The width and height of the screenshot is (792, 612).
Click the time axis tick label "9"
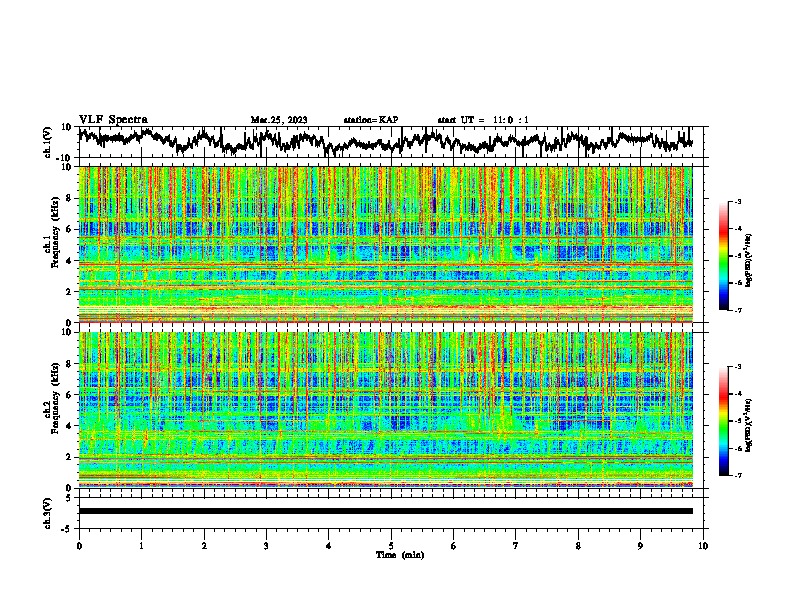click(640, 546)
